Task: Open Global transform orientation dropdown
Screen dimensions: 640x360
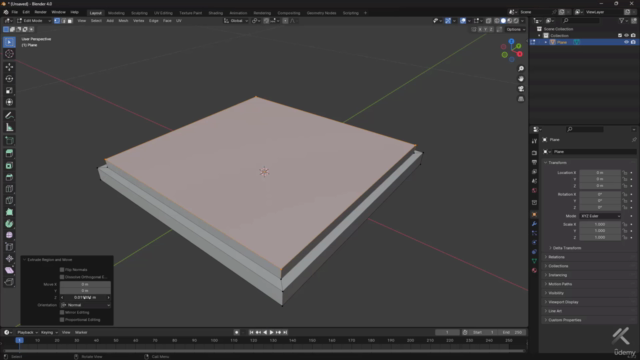Action: pyautogui.click(x=236, y=21)
